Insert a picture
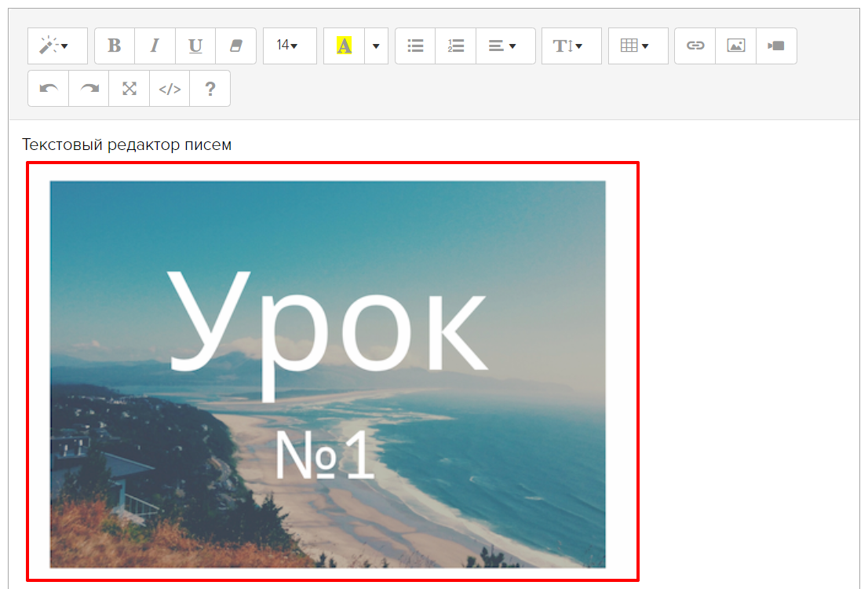Image resolution: width=868 pixels, height=589 pixels. coord(735,46)
